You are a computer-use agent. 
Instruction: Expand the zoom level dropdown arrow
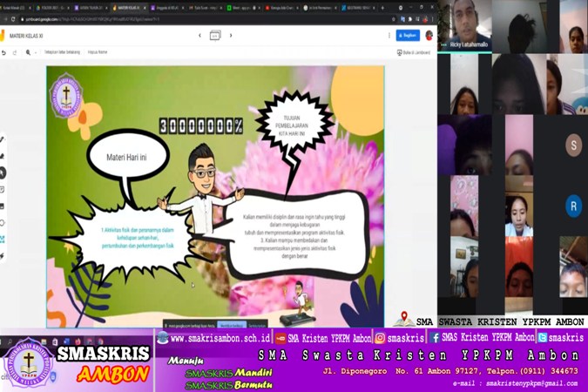pyautogui.click(x=36, y=53)
